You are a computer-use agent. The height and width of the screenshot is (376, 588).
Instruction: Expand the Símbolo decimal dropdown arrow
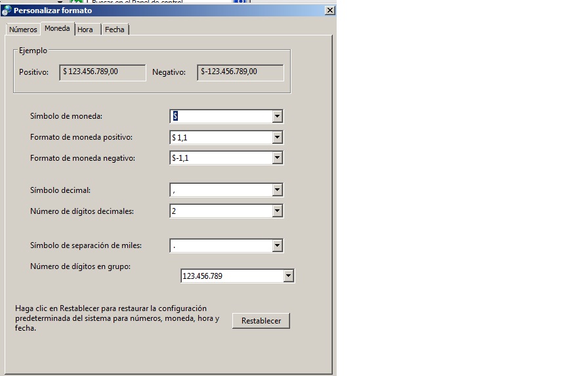pyautogui.click(x=277, y=190)
